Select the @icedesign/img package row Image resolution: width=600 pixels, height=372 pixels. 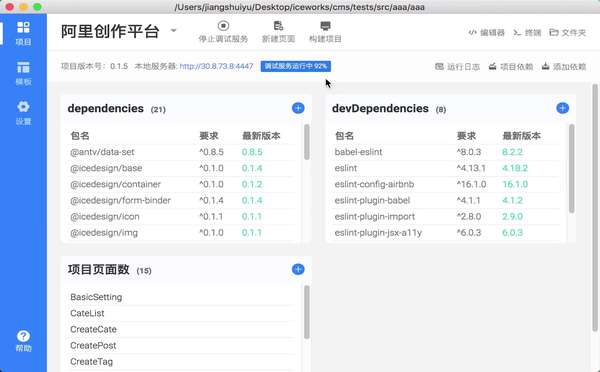coord(183,232)
